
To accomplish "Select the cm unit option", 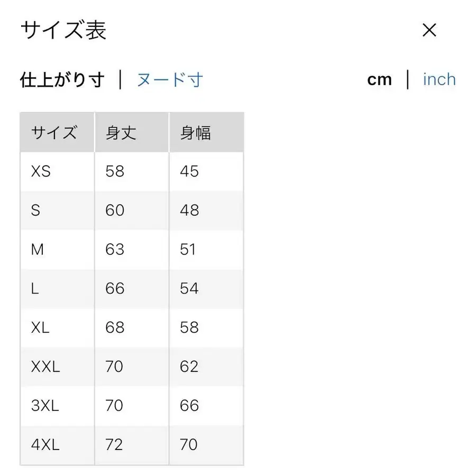I will (380, 79).
